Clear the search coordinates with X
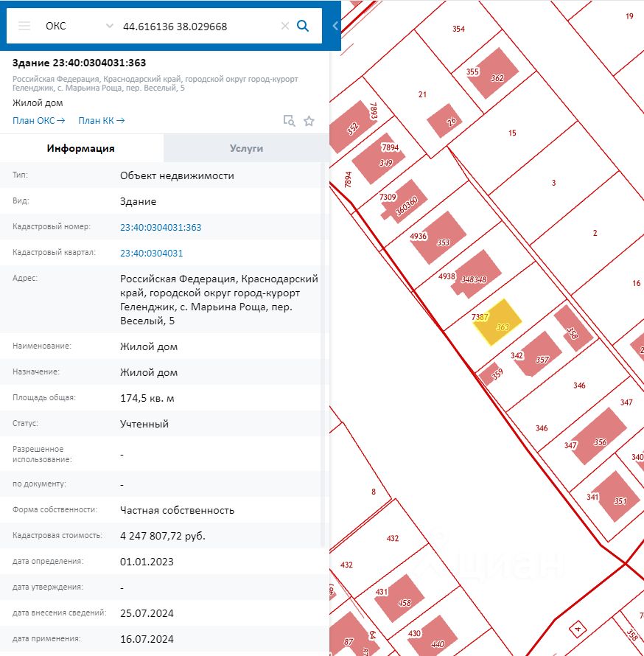This screenshot has width=644, height=656. pyautogui.click(x=285, y=26)
